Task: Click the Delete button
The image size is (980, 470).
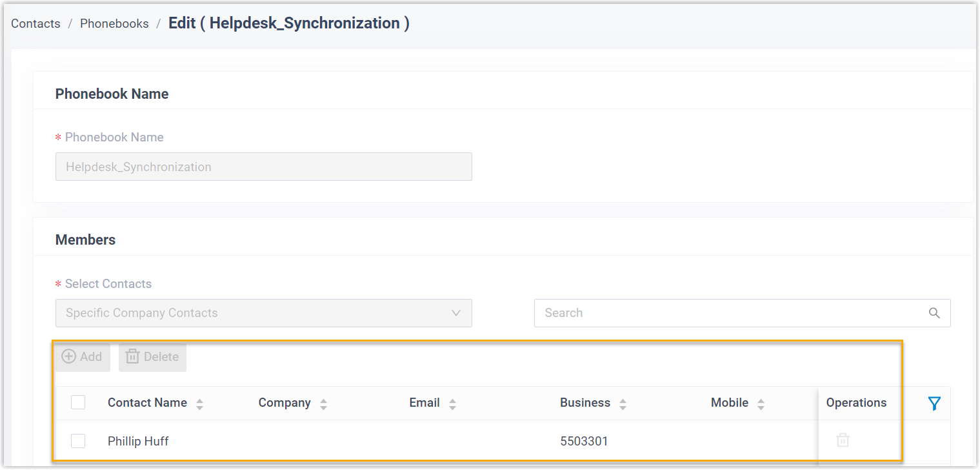Action: [x=152, y=357]
